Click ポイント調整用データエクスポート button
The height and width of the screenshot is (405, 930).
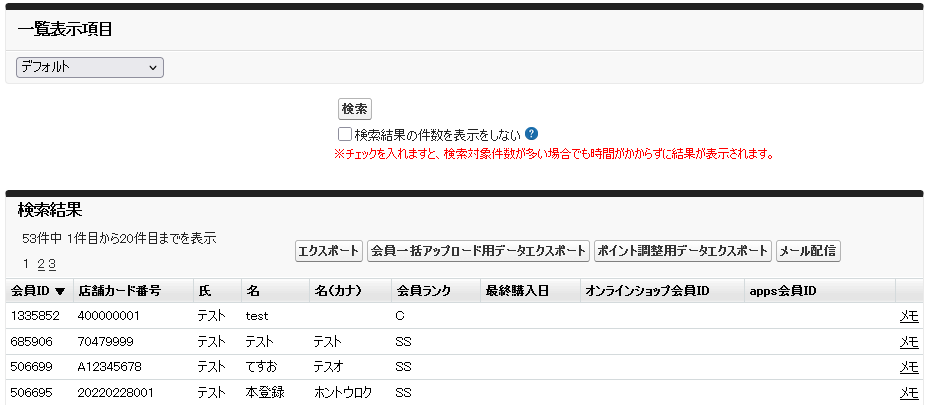tap(683, 251)
